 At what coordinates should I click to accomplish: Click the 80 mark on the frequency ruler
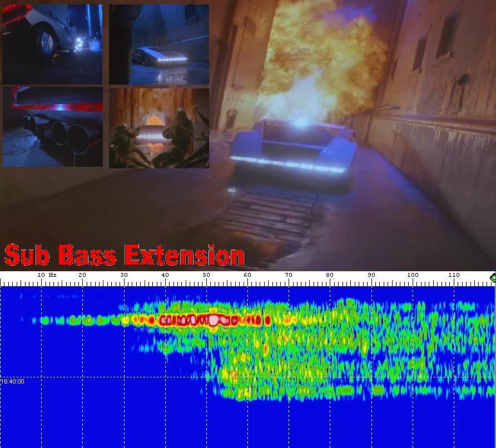click(x=330, y=275)
